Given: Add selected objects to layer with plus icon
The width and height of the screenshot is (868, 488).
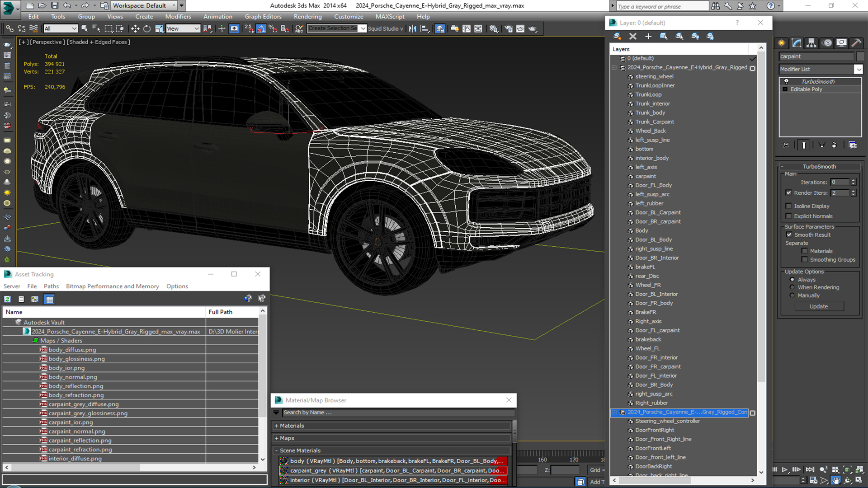Looking at the screenshot, I should coord(648,36).
